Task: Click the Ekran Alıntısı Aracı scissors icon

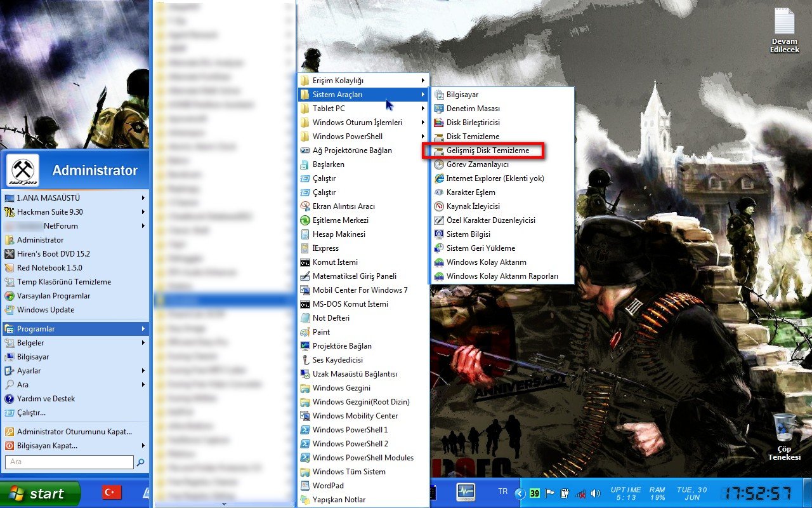Action: click(x=305, y=206)
